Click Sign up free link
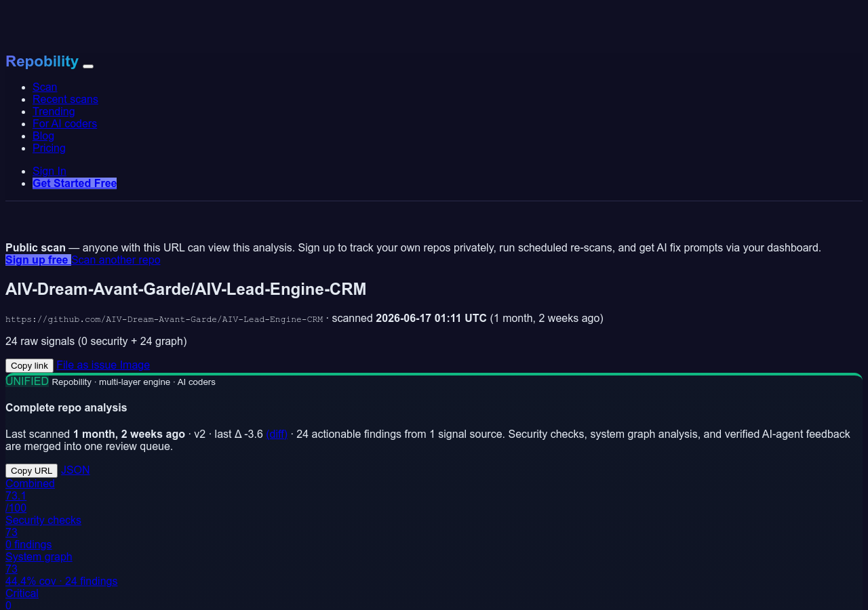This screenshot has height=610, width=868. [x=38, y=260]
